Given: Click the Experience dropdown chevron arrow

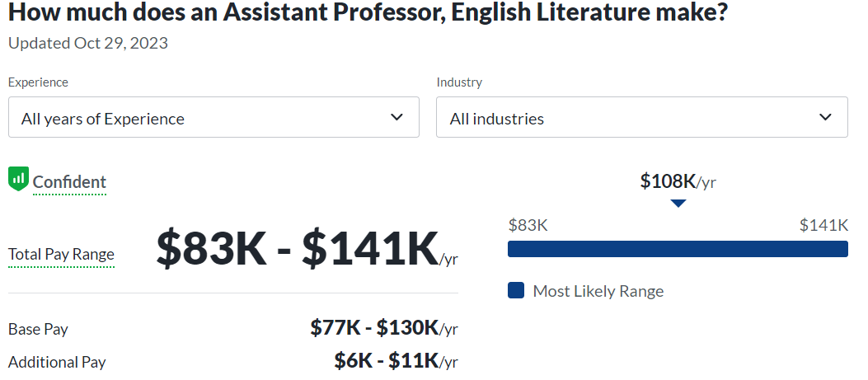Looking at the screenshot, I should point(396,118).
